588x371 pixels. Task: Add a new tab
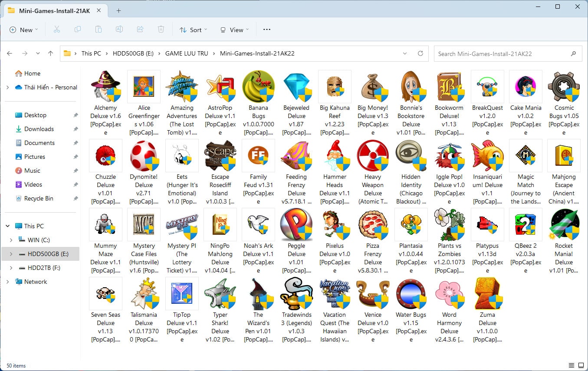(x=119, y=11)
